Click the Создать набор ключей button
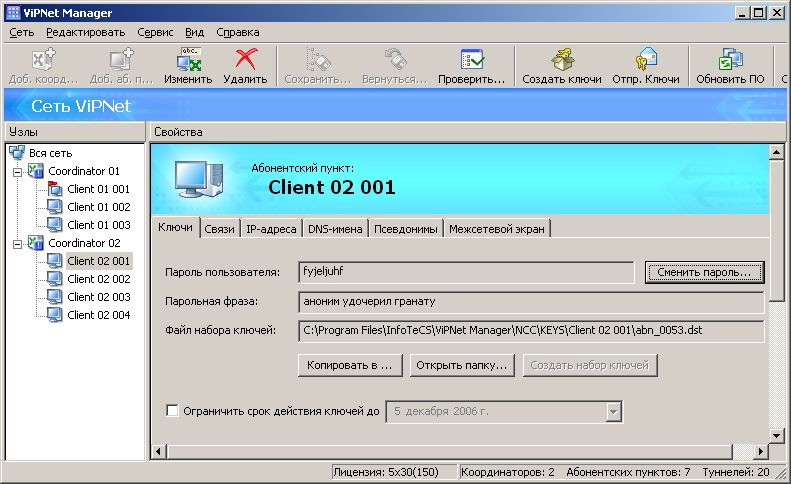 590,365
